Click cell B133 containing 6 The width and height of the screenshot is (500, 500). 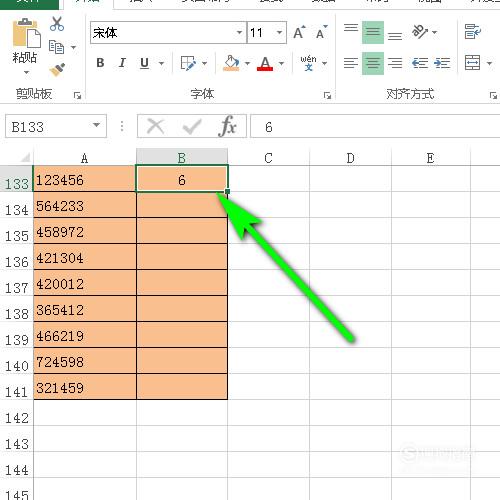(182, 179)
